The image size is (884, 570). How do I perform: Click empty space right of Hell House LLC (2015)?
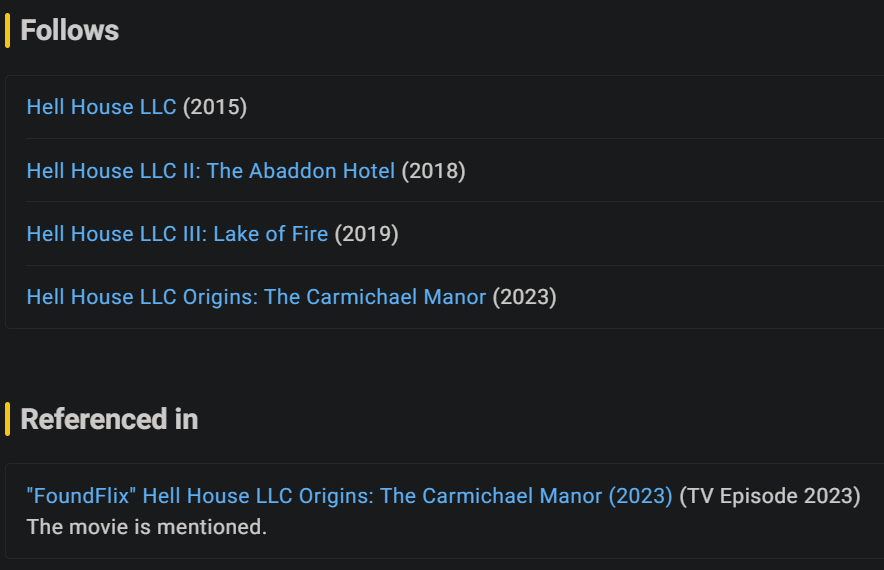point(560,107)
